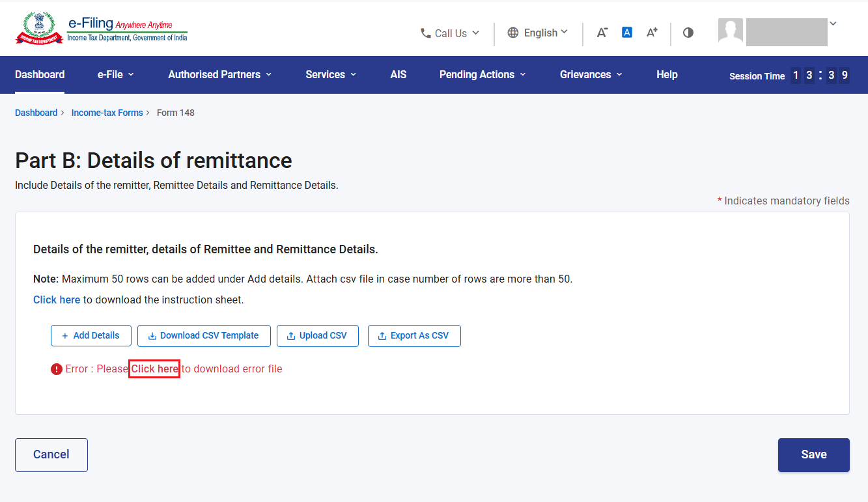Expand the Grievances menu
The width and height of the screenshot is (868, 502).
[591, 74]
